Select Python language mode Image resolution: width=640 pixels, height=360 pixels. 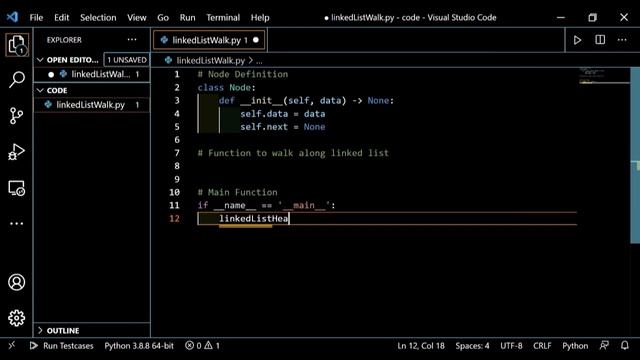(575, 346)
